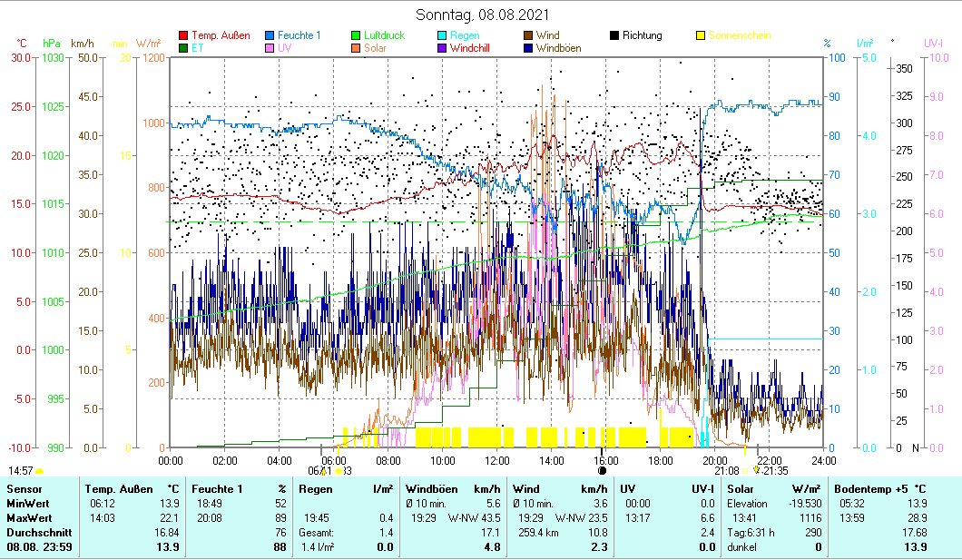Click the Durchschnitt row label
This screenshot has width=962, height=560.
pyautogui.click(x=35, y=532)
